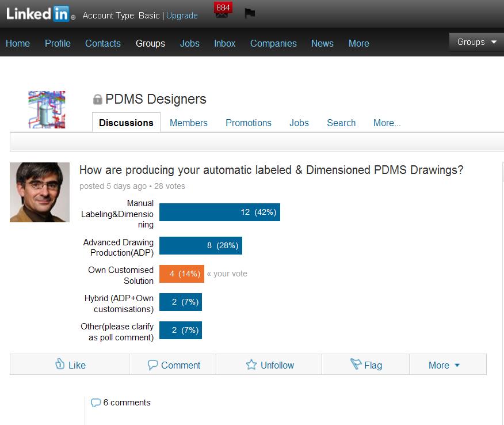The height and width of the screenshot is (425, 504).
Task: Click the 'Own Customised Solution' option label
Action: tap(121, 275)
